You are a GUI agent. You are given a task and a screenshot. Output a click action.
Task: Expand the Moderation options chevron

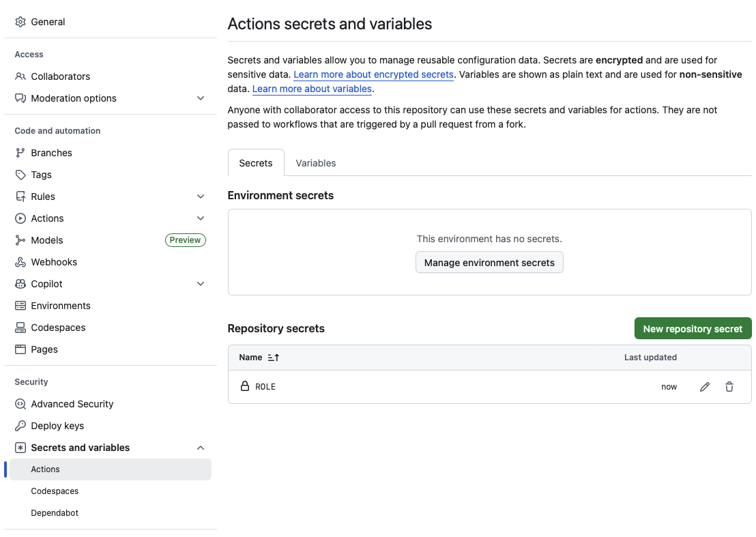[201, 98]
